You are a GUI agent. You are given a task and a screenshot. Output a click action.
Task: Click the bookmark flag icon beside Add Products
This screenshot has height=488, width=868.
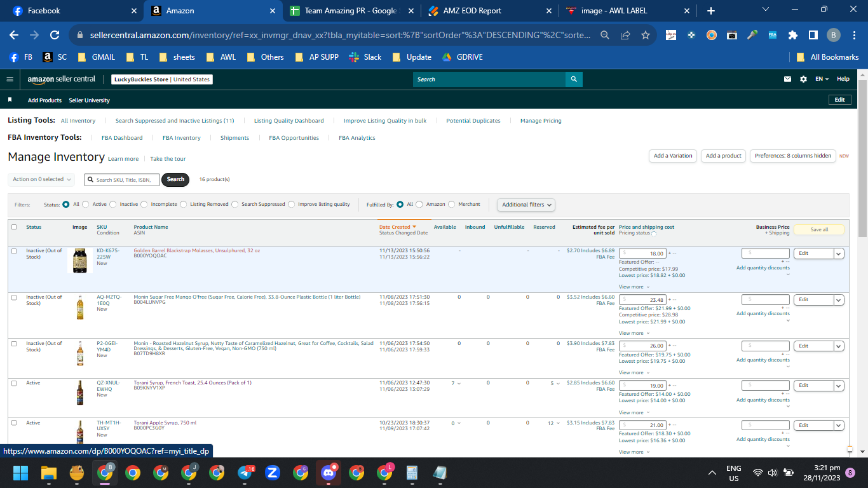tap(10, 100)
